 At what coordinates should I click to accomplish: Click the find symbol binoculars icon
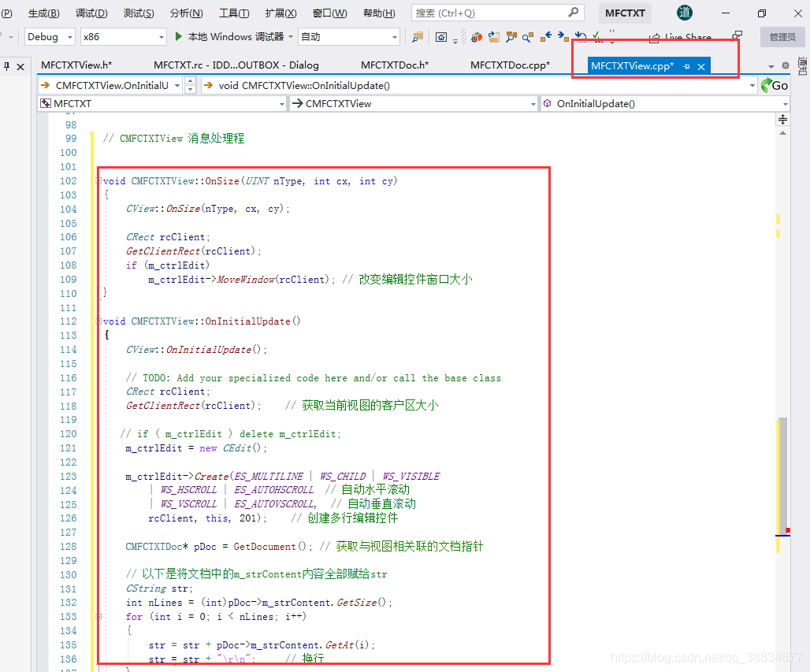point(511,37)
